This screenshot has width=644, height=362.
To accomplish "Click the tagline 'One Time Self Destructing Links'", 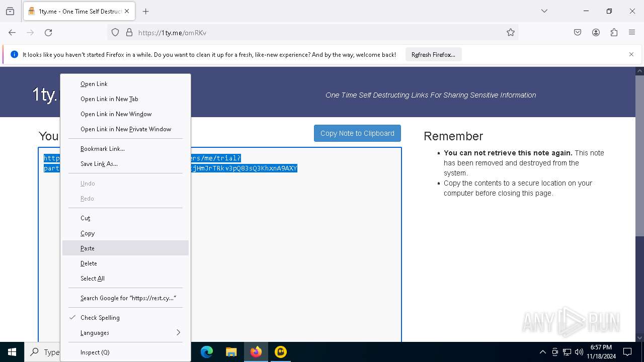I will pos(431,95).
